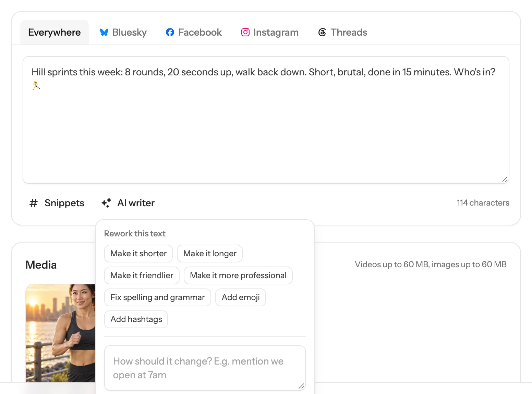Choose Make it longer
Image resolution: width=532 pixels, height=394 pixels.
coord(210,254)
